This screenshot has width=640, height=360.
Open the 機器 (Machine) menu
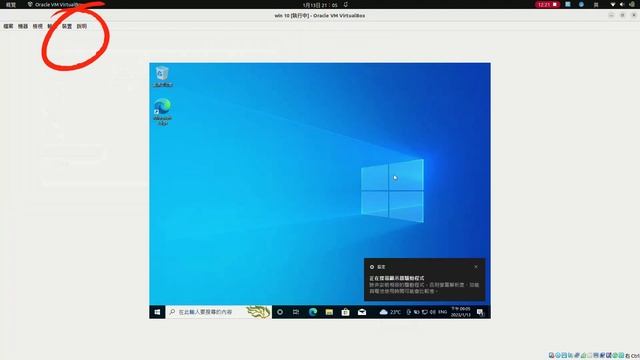(23, 26)
